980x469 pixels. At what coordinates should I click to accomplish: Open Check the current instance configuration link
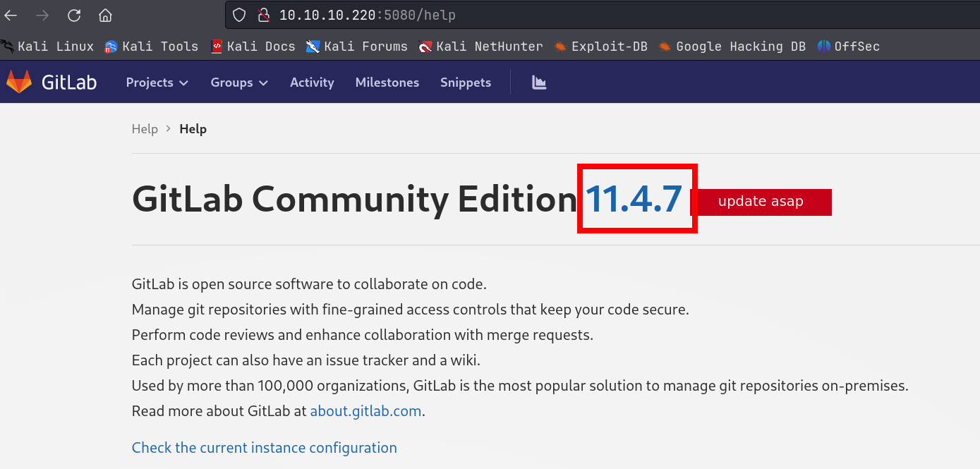point(265,448)
